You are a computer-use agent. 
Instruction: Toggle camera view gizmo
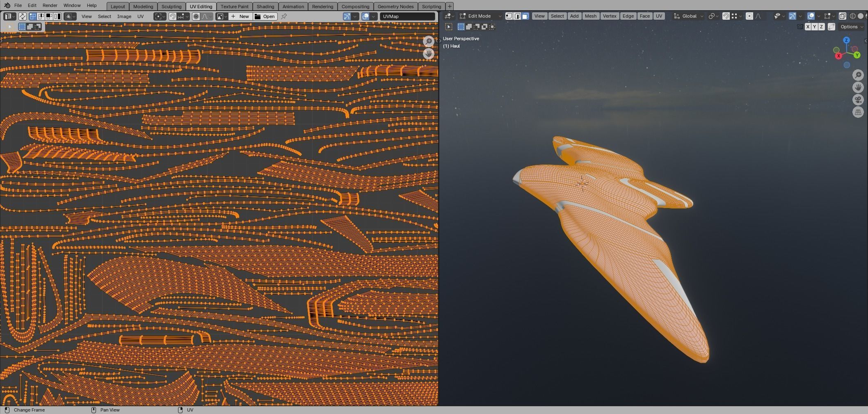(858, 100)
